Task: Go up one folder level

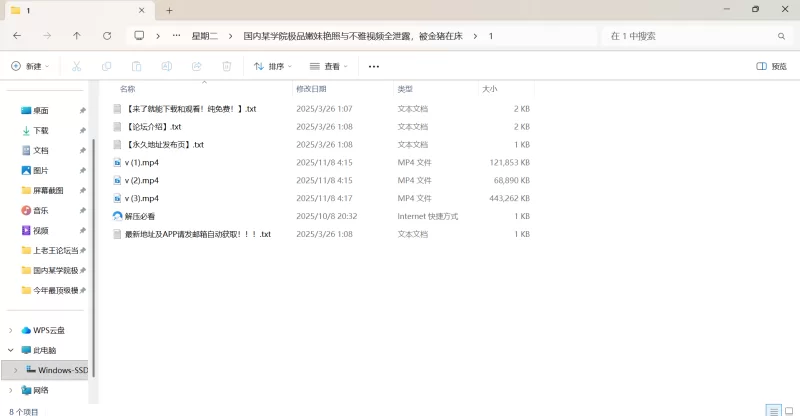Action: [x=77, y=35]
